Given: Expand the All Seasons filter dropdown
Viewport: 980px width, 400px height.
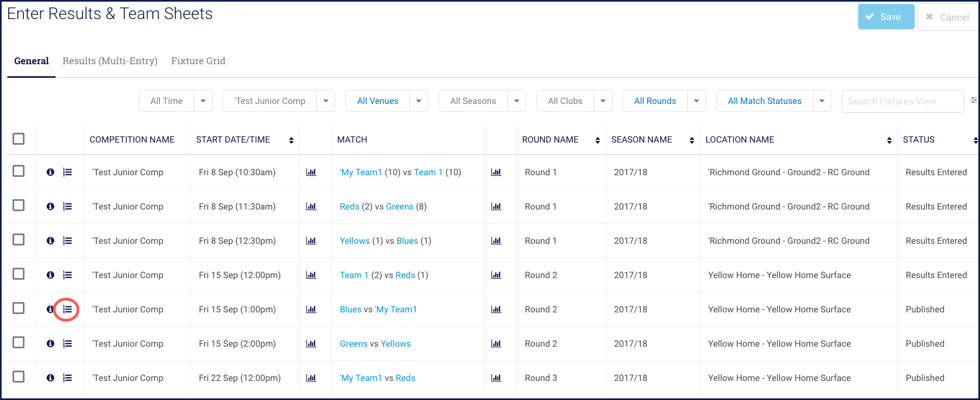Looking at the screenshot, I should [516, 101].
